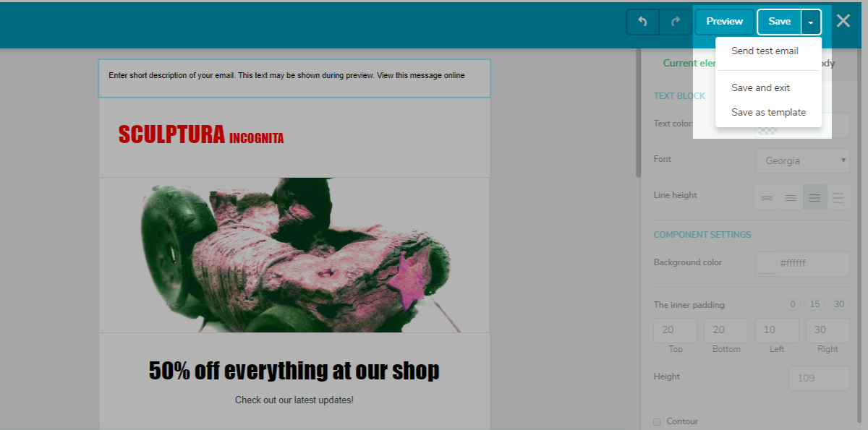The image size is (868, 430).
Task: Click the Bottom padding field
Action: point(726,330)
